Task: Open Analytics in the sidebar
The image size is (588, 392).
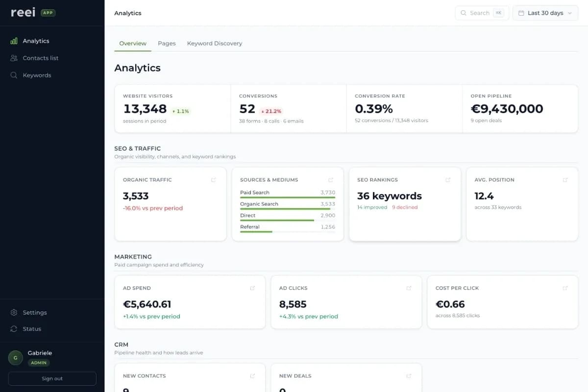Action: pos(52,41)
